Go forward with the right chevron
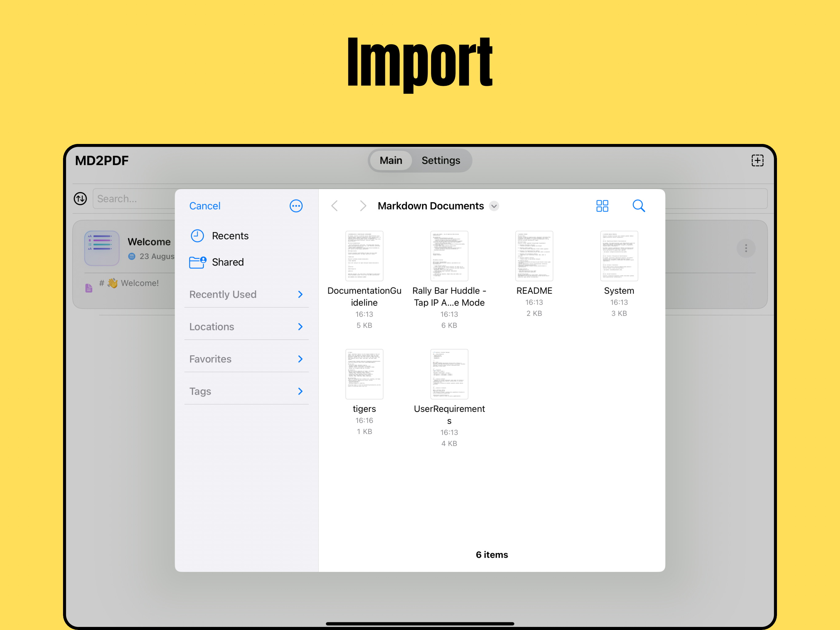The height and width of the screenshot is (630, 840). coord(363,206)
